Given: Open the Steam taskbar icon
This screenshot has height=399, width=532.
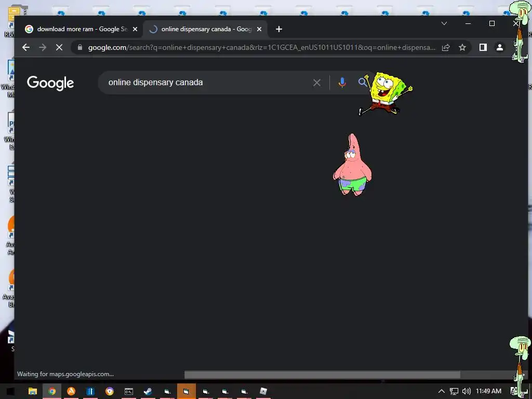Looking at the screenshot, I should [148, 391].
